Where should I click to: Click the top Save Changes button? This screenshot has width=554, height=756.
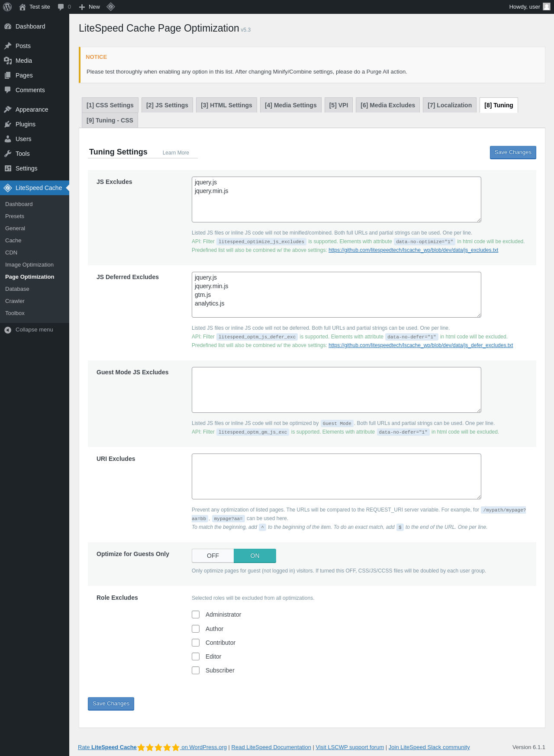pos(513,152)
